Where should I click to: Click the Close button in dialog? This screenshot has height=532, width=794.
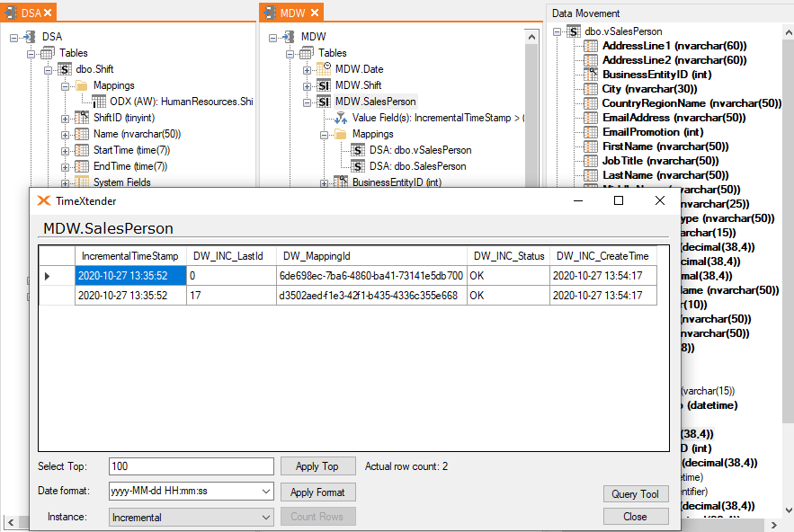point(636,517)
